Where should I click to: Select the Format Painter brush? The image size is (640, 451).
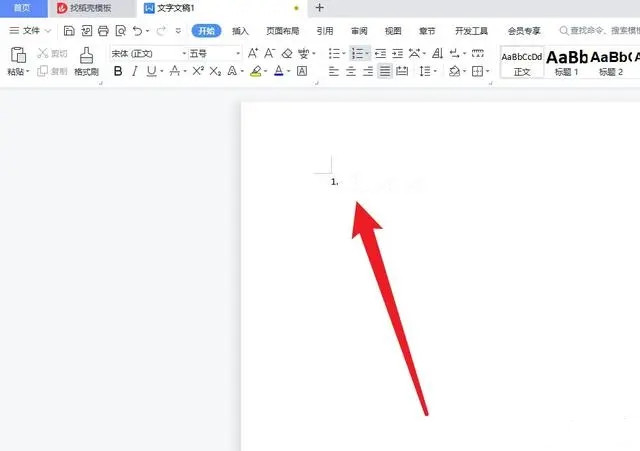(x=86, y=55)
